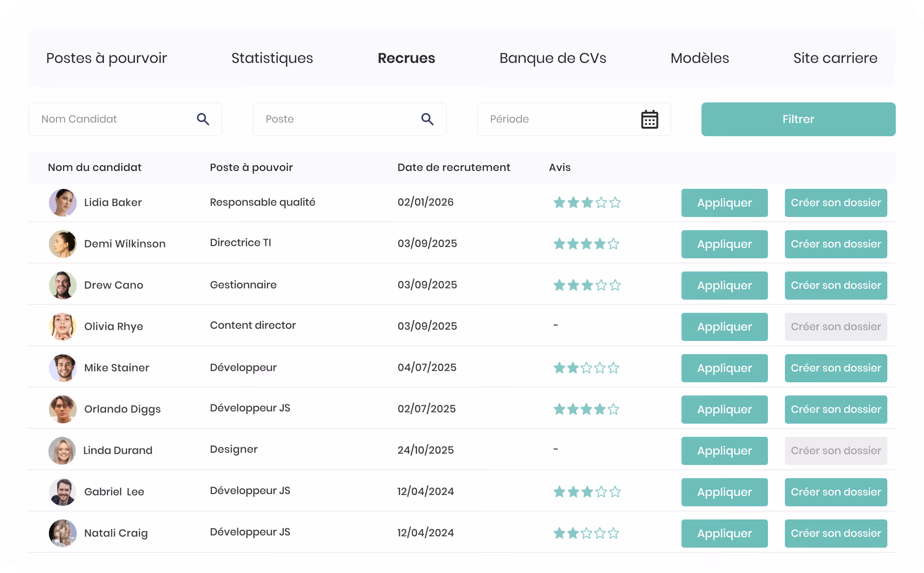Click the date 02/01/2026
The height and width of the screenshot is (573, 924).
(x=426, y=202)
